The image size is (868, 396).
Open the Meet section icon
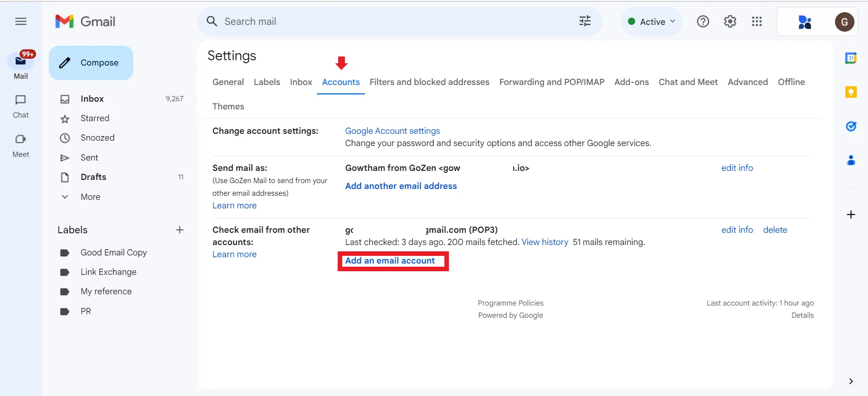coord(21,139)
